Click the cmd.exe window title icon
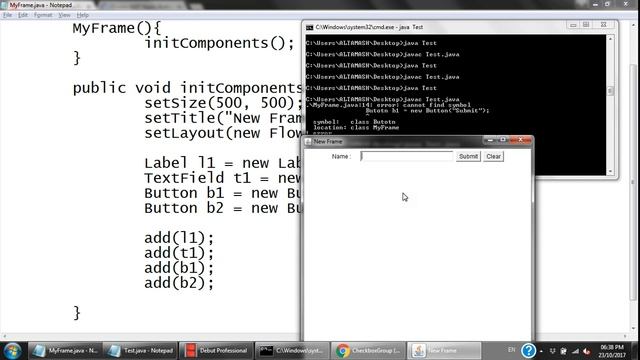 coord(310,27)
